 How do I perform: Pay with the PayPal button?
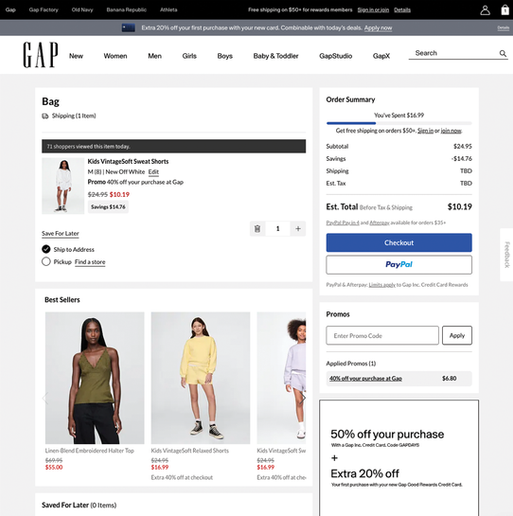pos(399,265)
